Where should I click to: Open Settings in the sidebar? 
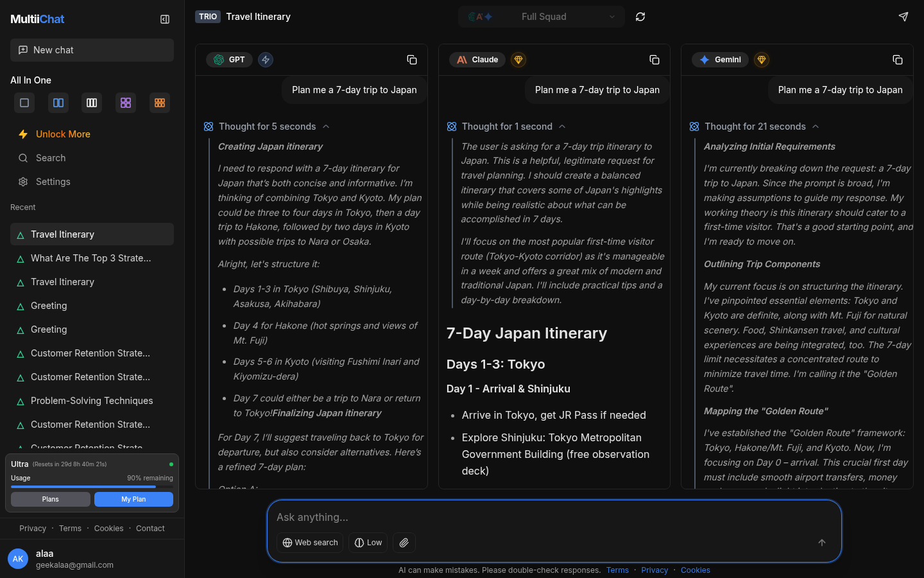pos(92,182)
